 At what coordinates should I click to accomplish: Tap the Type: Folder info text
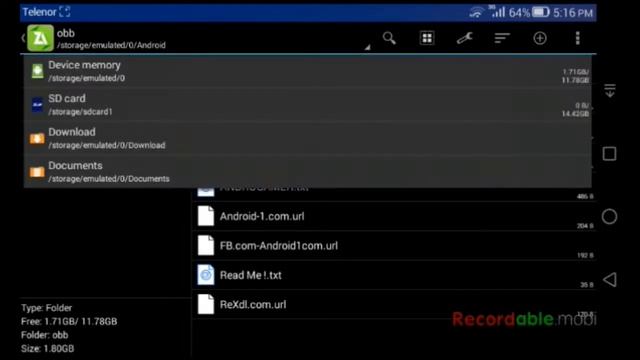pos(47,308)
